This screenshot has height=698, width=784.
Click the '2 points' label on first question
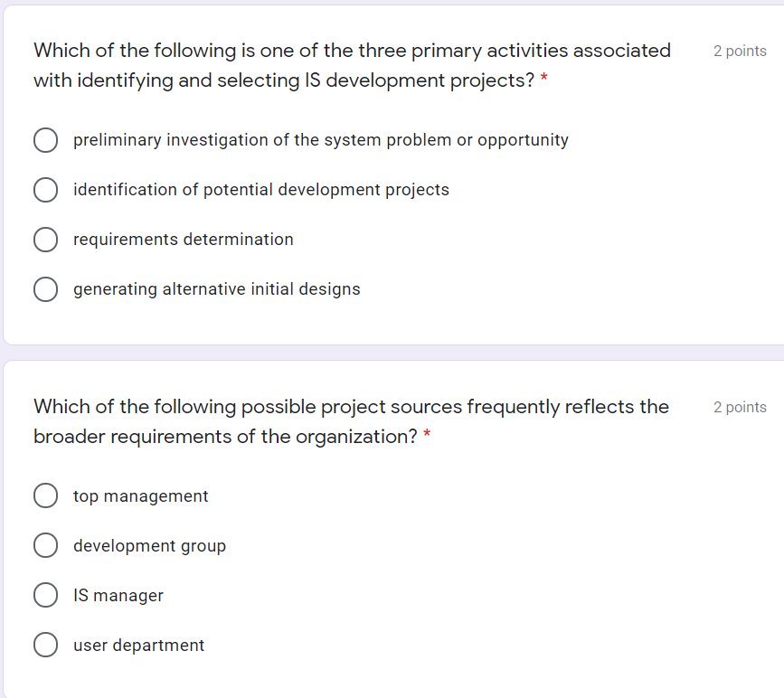(x=740, y=51)
